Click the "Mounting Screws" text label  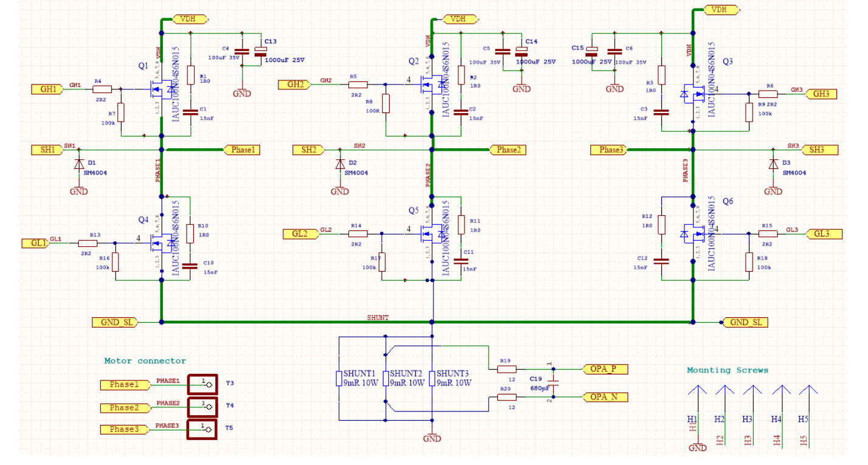point(728,370)
